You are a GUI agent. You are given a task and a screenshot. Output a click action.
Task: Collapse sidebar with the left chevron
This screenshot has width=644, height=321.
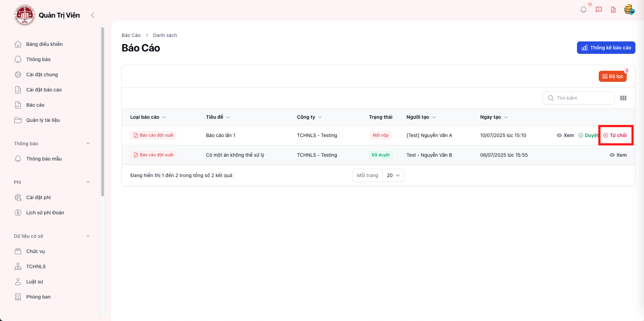92,15
